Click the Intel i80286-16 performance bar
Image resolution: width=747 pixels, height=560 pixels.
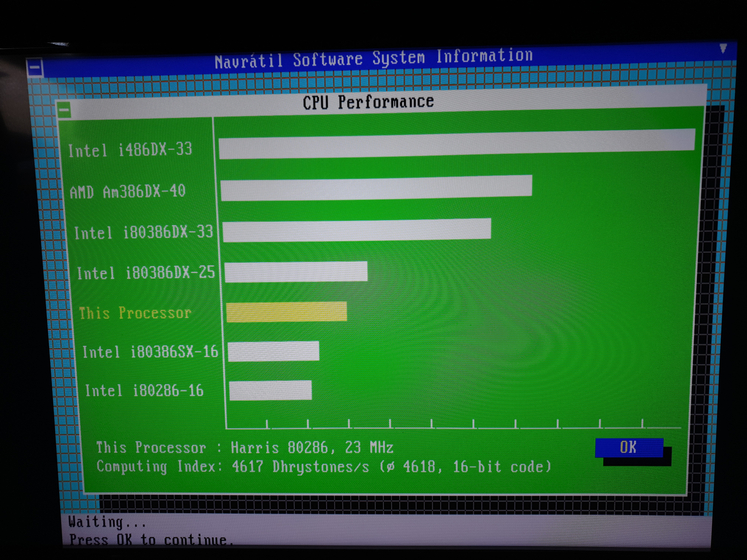click(x=270, y=391)
